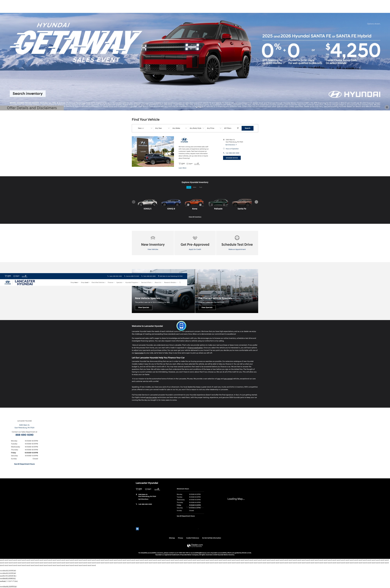Viewport: 390px width, 588px height.
Task: Click the Search inventory button on banner
Action: point(28,94)
